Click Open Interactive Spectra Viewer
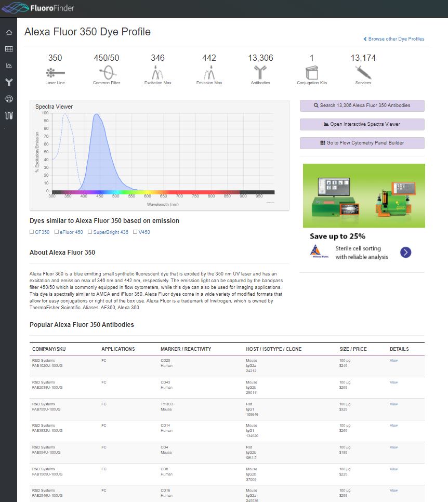The height and width of the screenshot is (502, 448). click(362, 124)
